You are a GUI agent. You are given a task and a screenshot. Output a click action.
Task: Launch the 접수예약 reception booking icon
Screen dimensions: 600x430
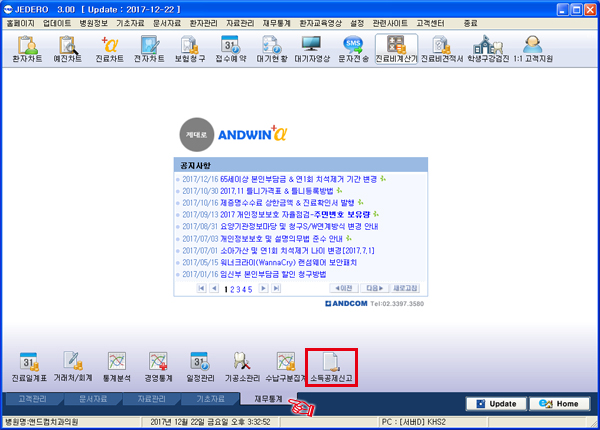(231, 49)
